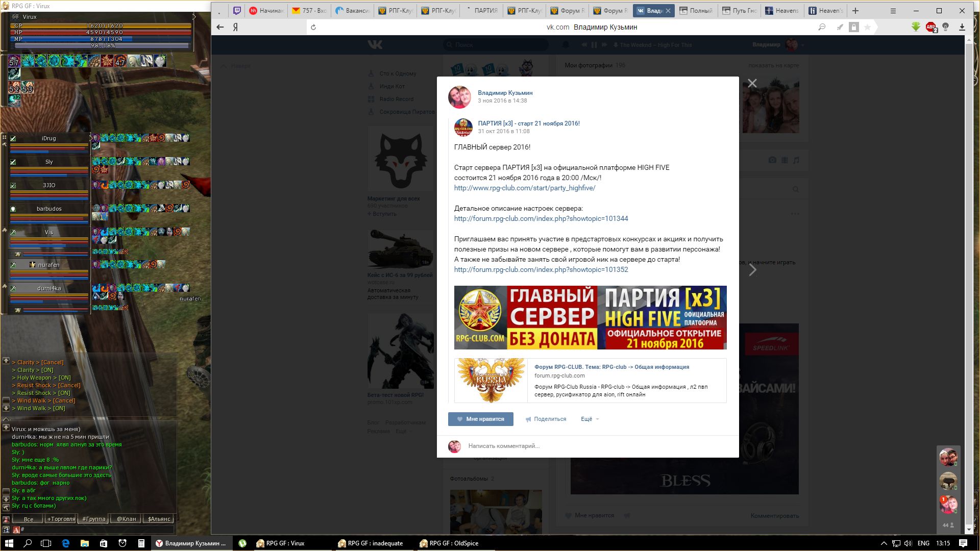
Task: Switch to the Вакансии browser tab
Action: (x=352, y=11)
